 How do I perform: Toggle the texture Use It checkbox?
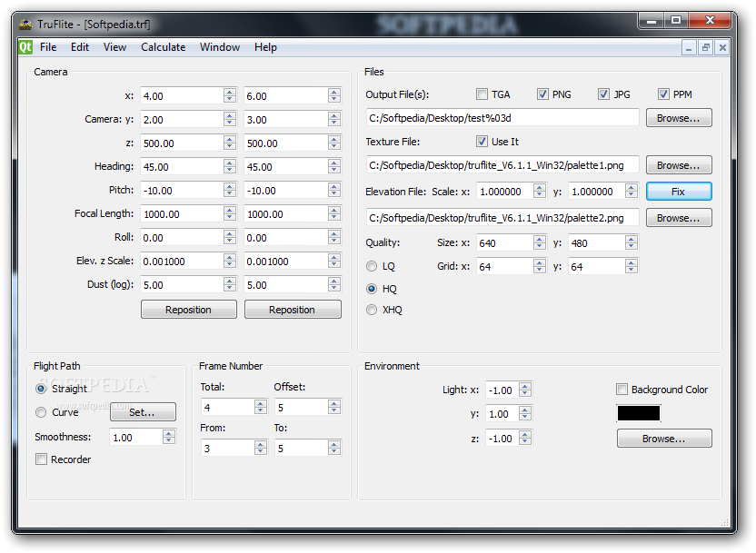pos(482,141)
